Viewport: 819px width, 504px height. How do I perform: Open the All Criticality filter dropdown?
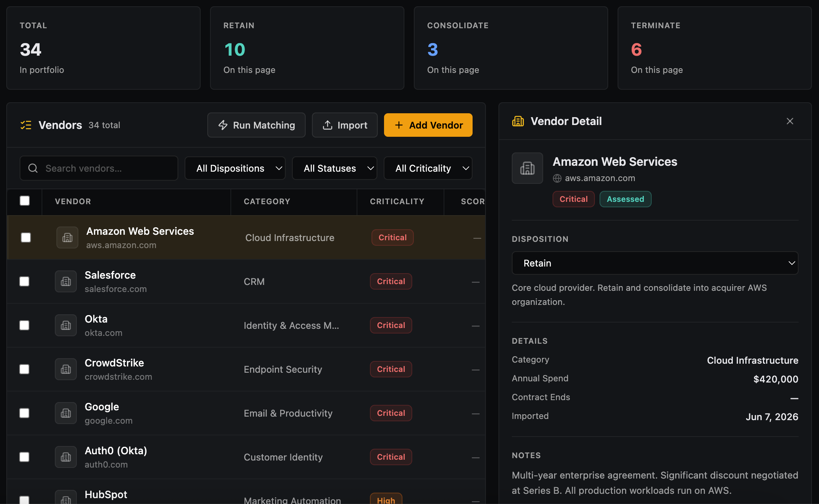pos(428,168)
